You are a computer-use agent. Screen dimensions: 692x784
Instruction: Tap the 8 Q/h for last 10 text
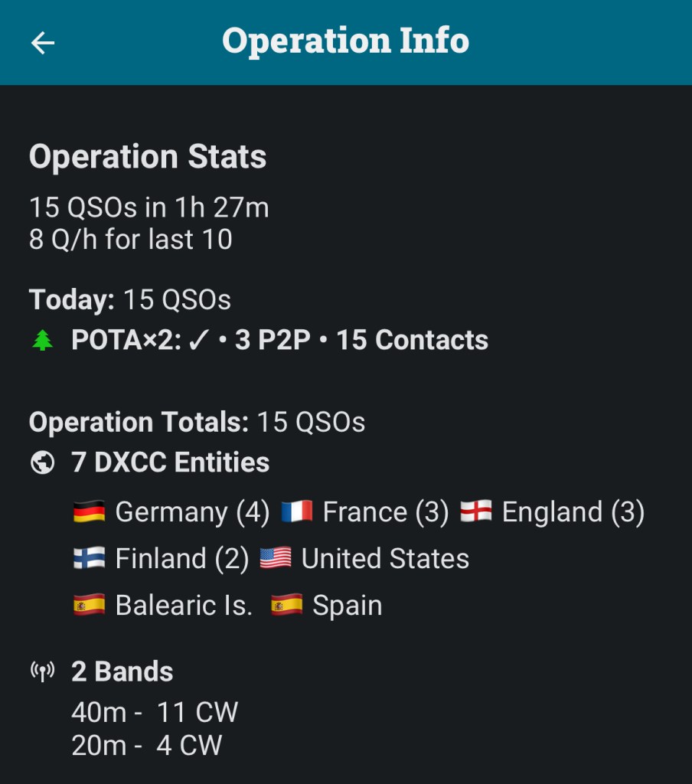tap(131, 240)
